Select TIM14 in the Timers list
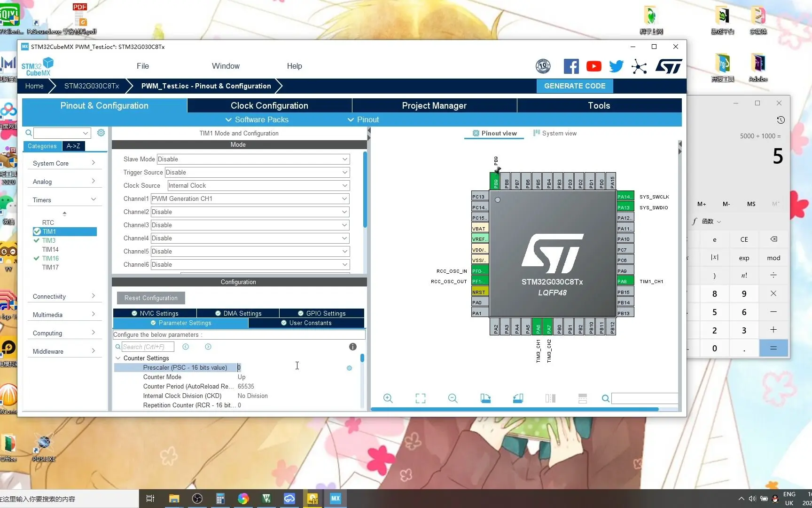The width and height of the screenshot is (812, 508). [50, 249]
